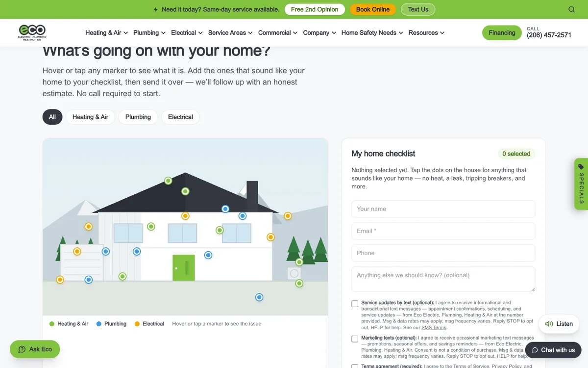Tap the green marker below the outdoor AC unit
Screen dimensions: 588x368
pos(299,283)
